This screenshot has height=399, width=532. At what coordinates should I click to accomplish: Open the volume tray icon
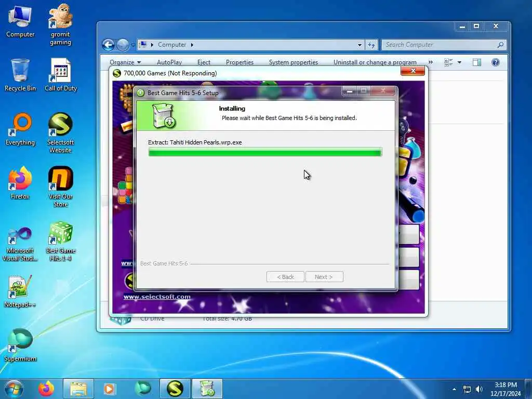point(479,389)
